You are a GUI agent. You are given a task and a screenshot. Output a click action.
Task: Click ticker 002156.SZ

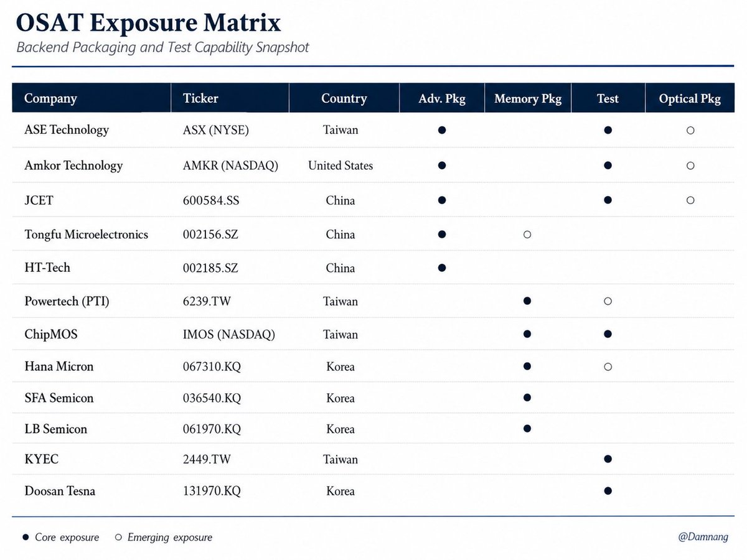210,235
